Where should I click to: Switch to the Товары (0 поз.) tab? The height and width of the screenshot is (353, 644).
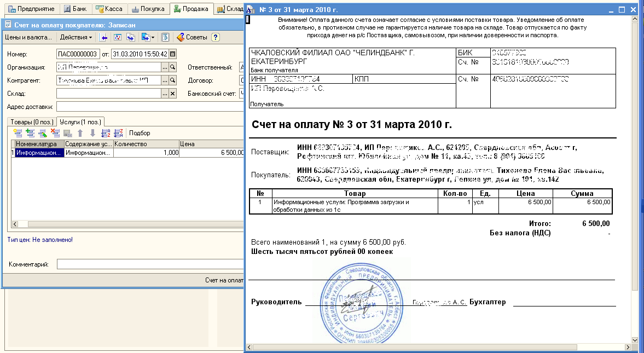[x=32, y=122]
